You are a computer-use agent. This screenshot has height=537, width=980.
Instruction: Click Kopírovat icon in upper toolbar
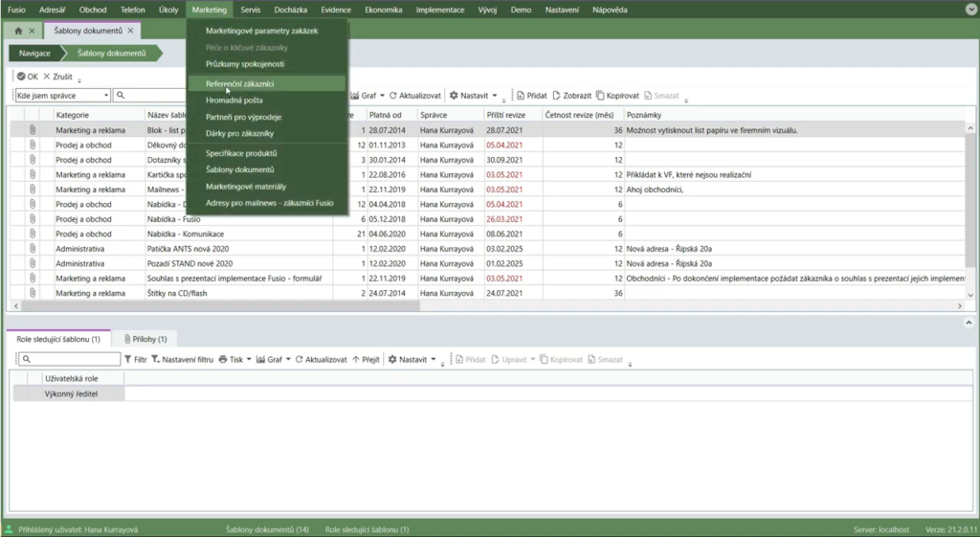point(600,96)
